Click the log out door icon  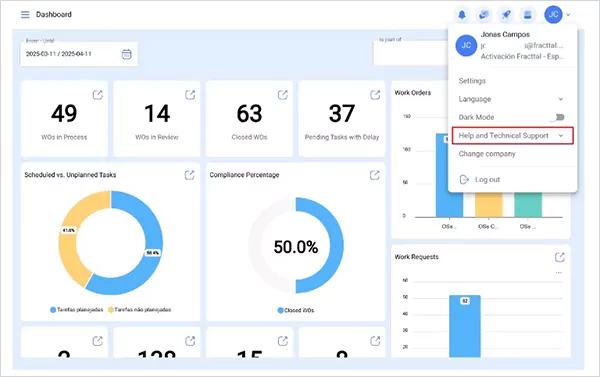click(464, 180)
